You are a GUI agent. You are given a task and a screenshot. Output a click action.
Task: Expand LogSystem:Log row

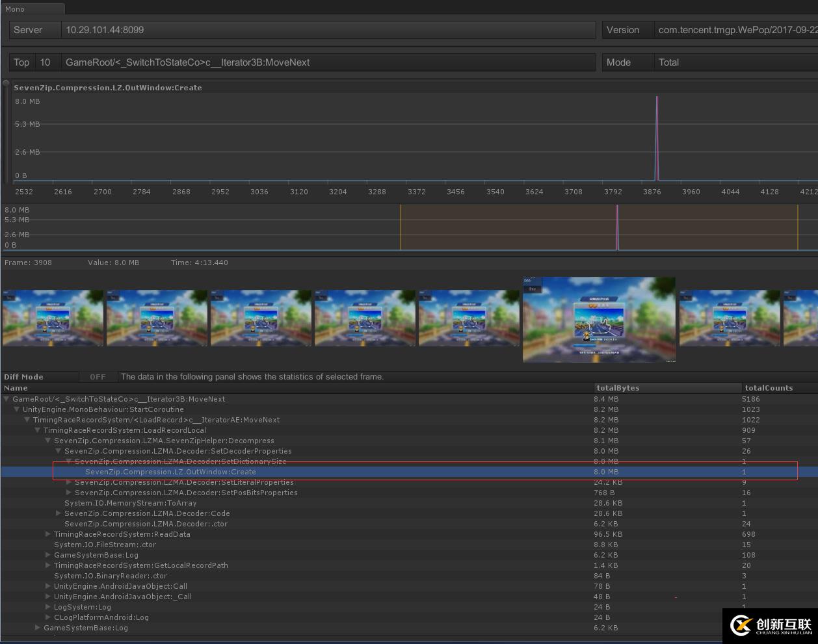(48, 607)
